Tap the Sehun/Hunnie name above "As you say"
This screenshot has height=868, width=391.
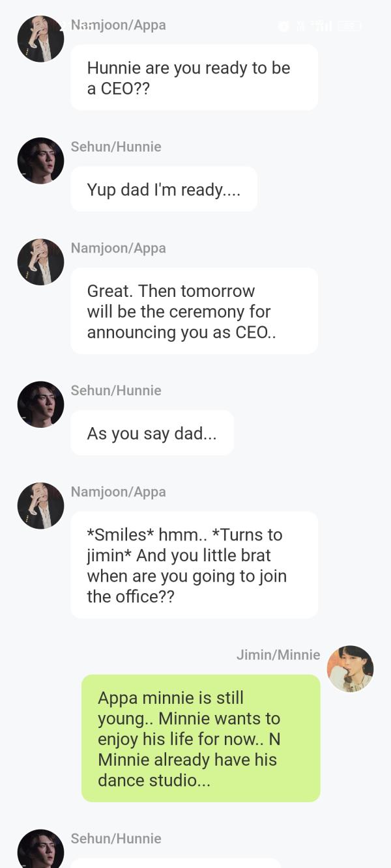(x=116, y=390)
